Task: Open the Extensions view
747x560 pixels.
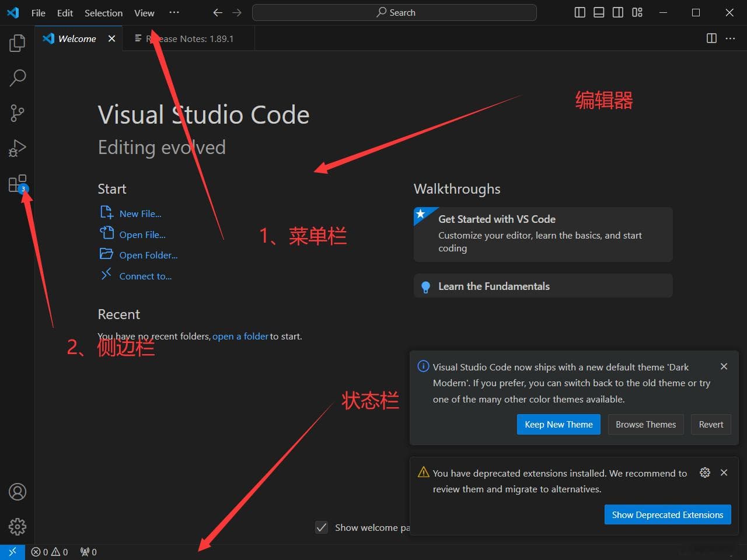Action: coord(18,184)
